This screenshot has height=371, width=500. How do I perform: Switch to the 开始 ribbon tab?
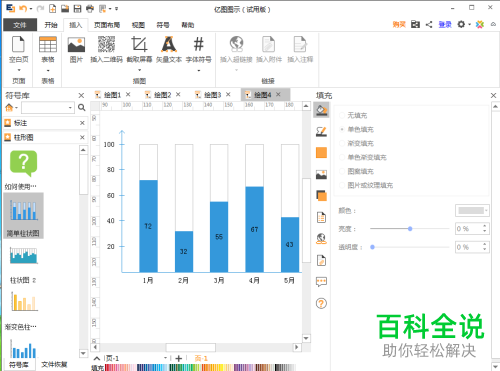(x=51, y=25)
